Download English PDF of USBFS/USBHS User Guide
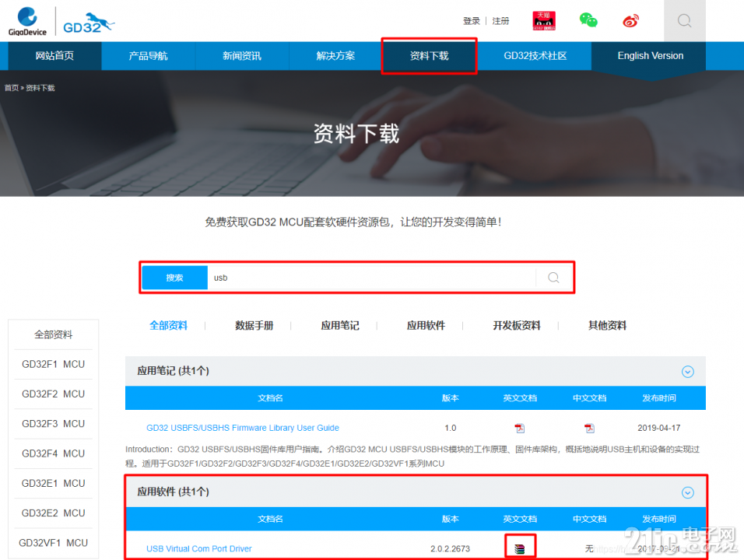 [520, 429]
